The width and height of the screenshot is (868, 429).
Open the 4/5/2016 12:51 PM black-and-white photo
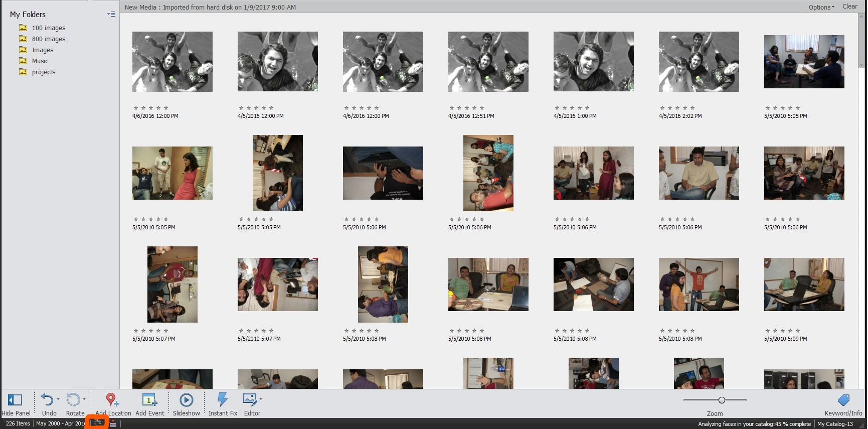488,62
